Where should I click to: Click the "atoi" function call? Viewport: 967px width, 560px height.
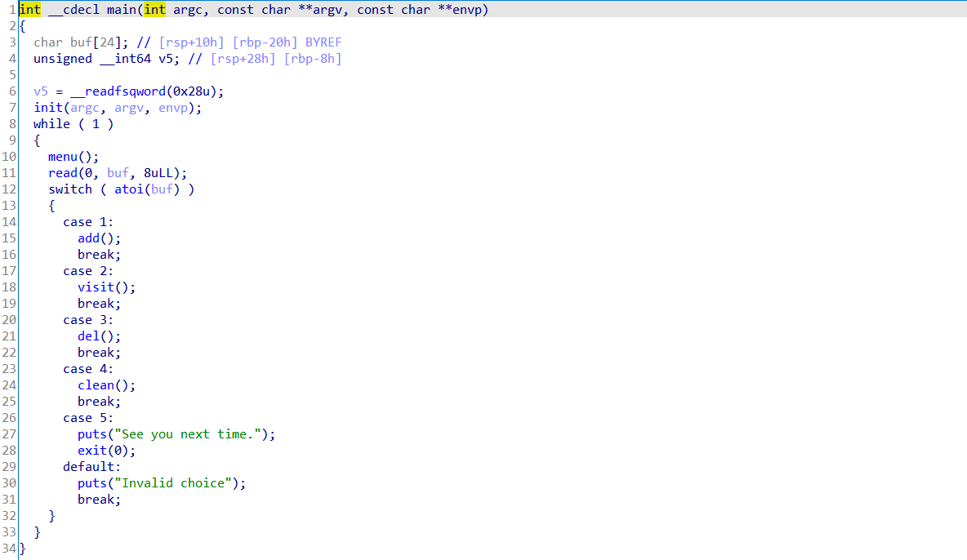pos(129,189)
